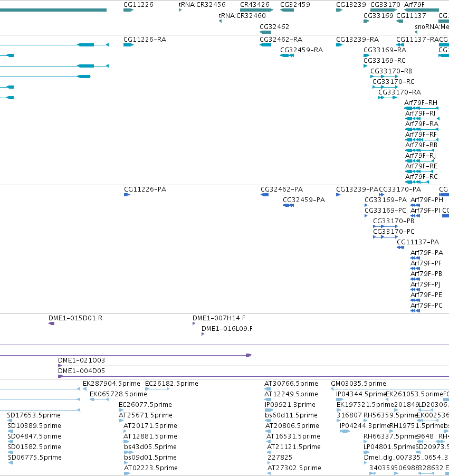Select protein CG33169-PA
This screenshot has width=449, height=476.
[x=366, y=205]
